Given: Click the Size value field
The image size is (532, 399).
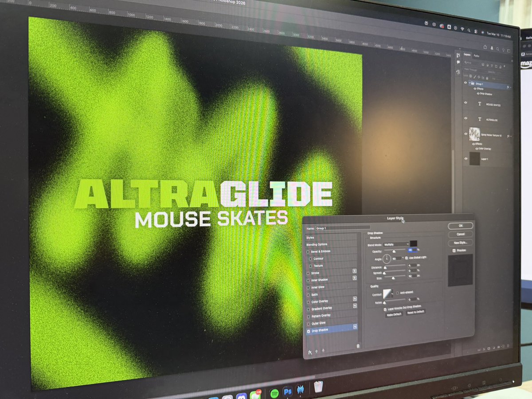Looking at the screenshot, I should tap(412, 275).
